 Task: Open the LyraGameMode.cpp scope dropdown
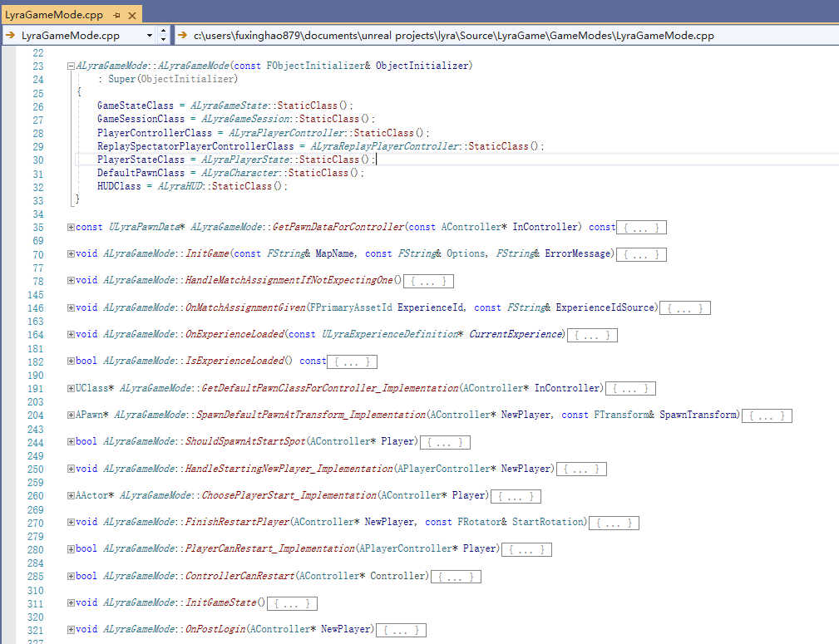pos(150,36)
